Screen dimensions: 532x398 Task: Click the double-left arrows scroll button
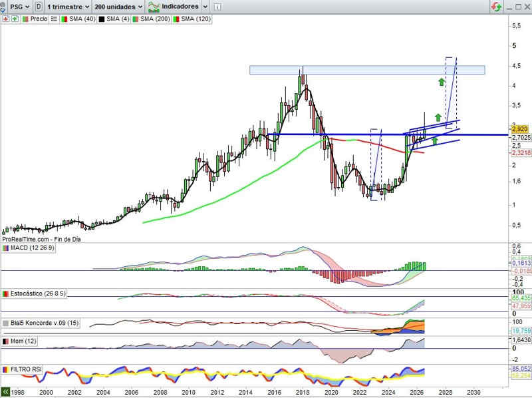[5, 392]
